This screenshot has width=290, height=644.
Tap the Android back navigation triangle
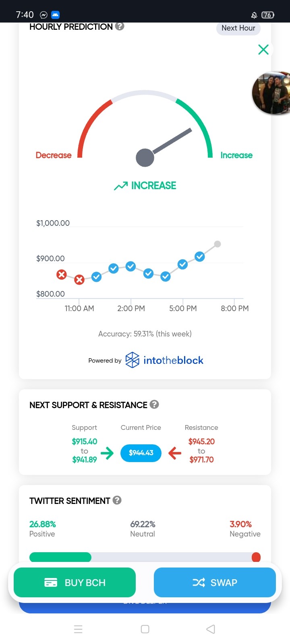(x=211, y=629)
